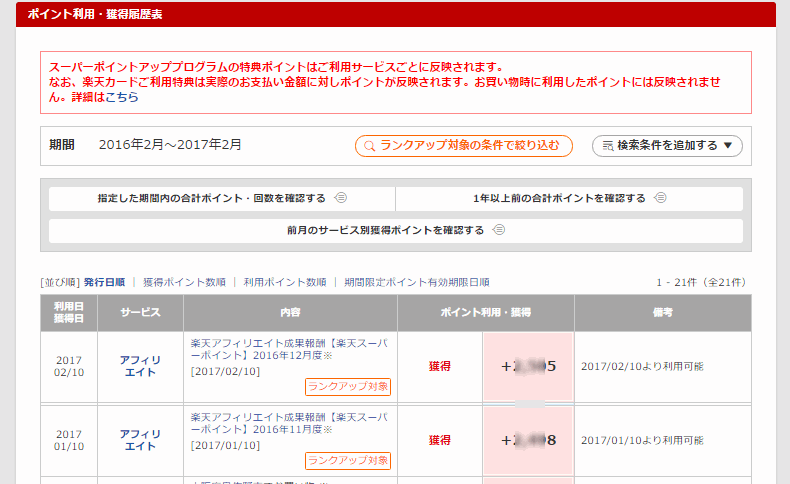Click ランクアップ対象 badge on 2017/01/10 row

347,460
